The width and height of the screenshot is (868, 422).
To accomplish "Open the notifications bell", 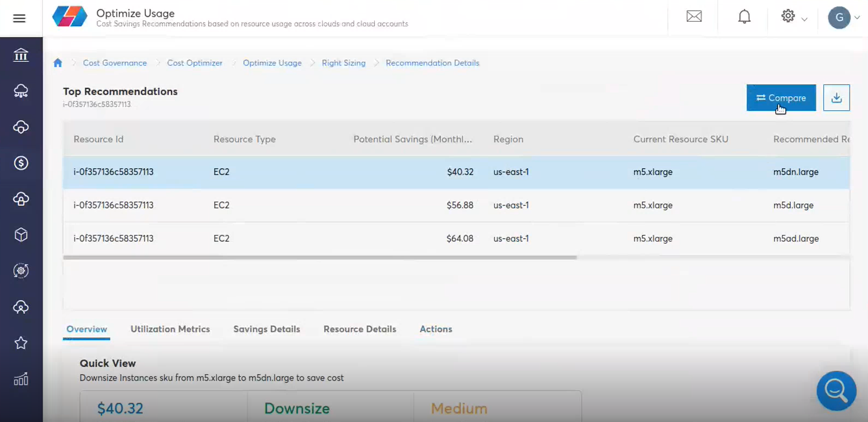I will [x=744, y=17].
